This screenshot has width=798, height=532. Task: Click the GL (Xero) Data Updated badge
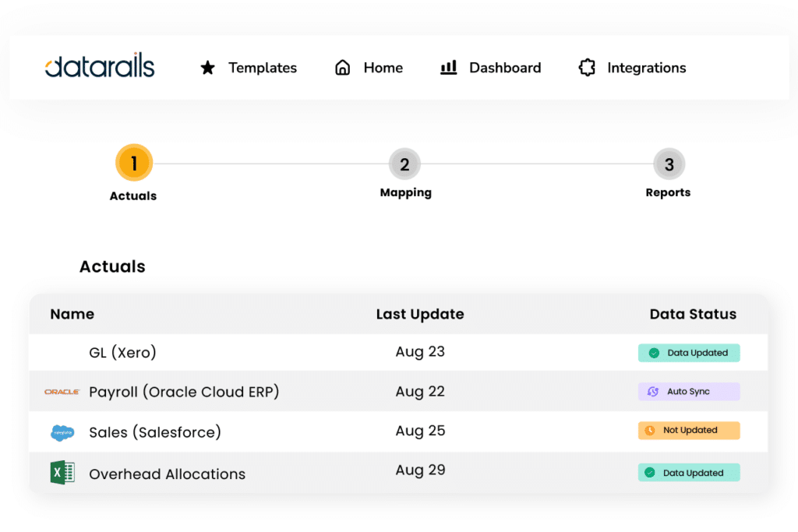click(x=689, y=353)
